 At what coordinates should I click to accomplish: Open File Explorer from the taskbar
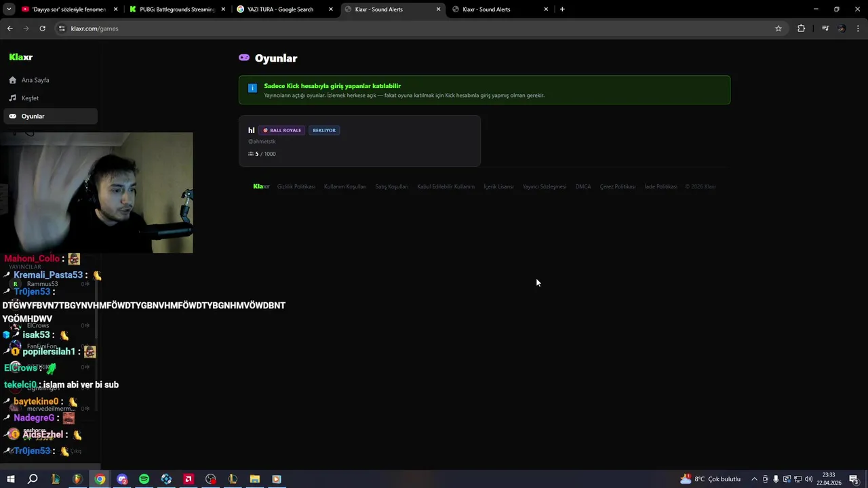(255, 479)
